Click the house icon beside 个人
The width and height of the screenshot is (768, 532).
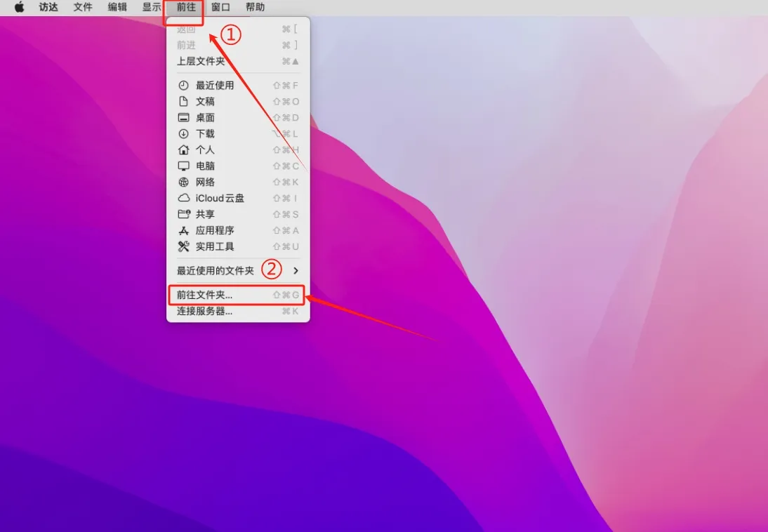[x=184, y=150]
